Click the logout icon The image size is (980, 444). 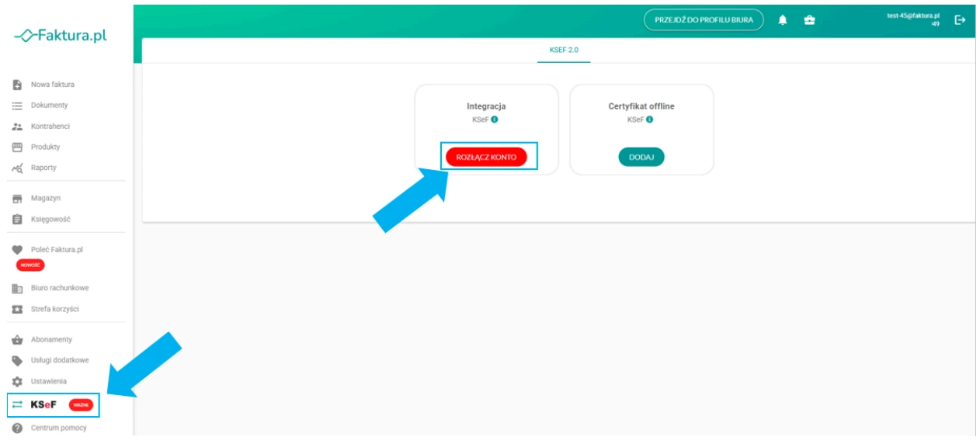point(960,20)
